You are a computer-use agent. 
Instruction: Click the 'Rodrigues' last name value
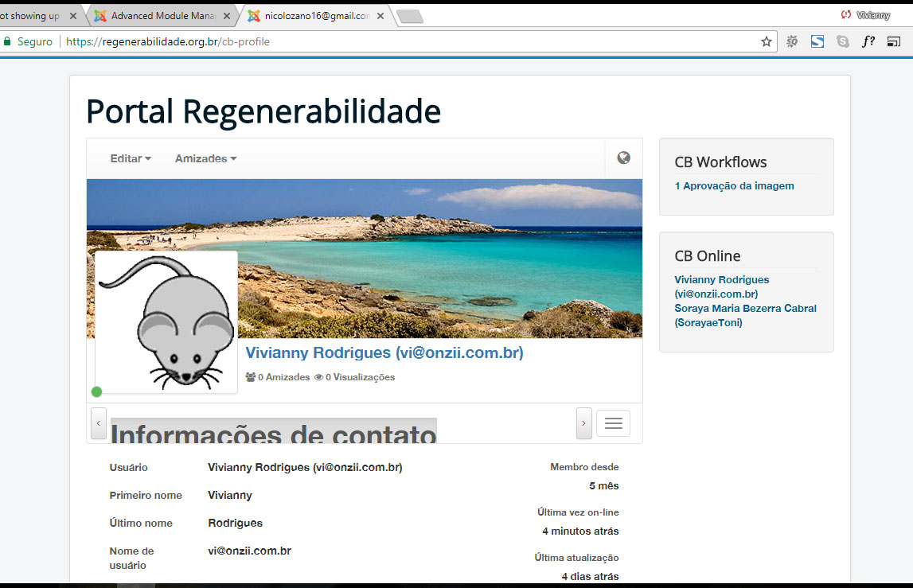coord(236,523)
